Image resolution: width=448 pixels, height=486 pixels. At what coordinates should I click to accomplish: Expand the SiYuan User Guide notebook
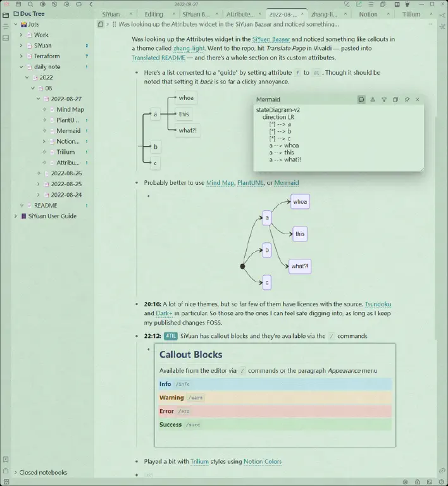tap(15, 216)
